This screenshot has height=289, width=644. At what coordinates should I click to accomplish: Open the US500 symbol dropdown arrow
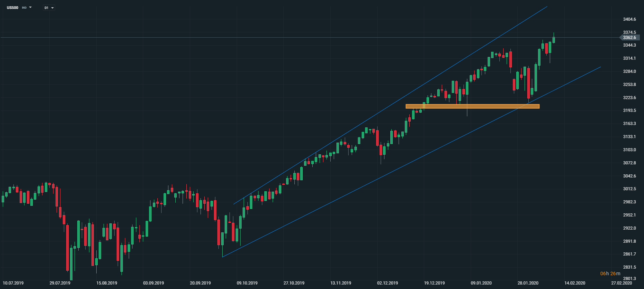(x=30, y=7)
